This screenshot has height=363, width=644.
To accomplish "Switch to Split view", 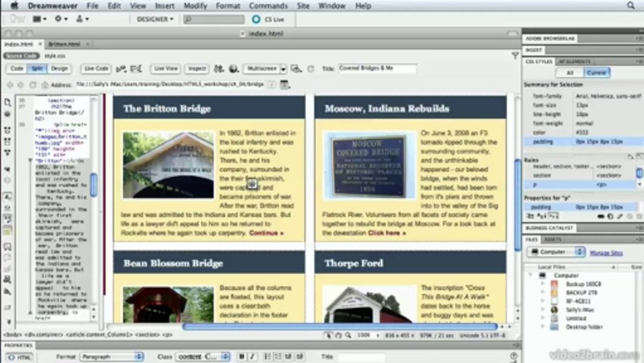I will click(37, 69).
